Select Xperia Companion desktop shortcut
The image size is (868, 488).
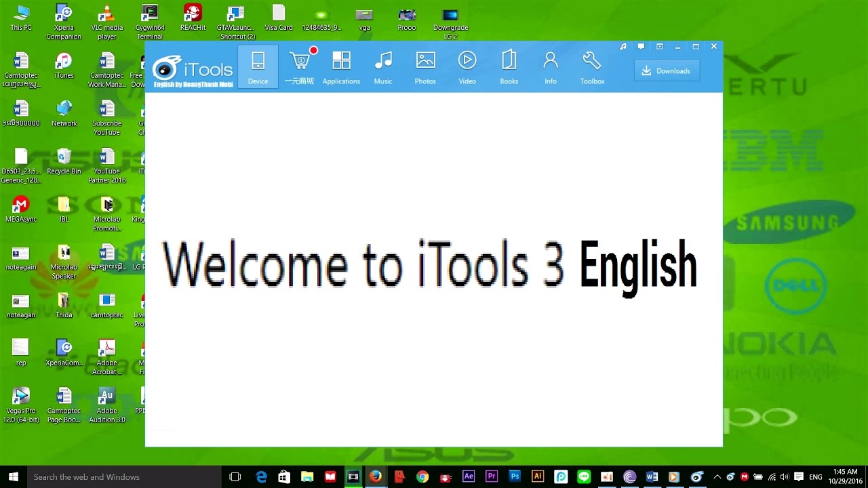(x=64, y=22)
